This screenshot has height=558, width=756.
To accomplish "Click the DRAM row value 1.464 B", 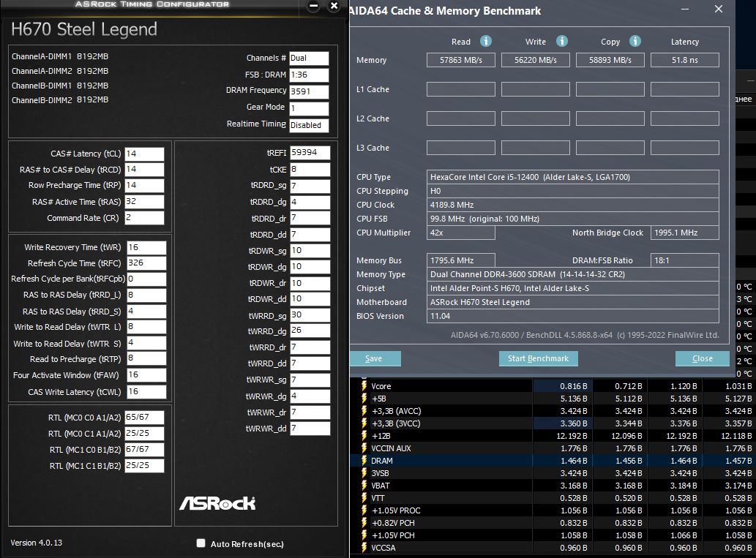I will point(574,461).
